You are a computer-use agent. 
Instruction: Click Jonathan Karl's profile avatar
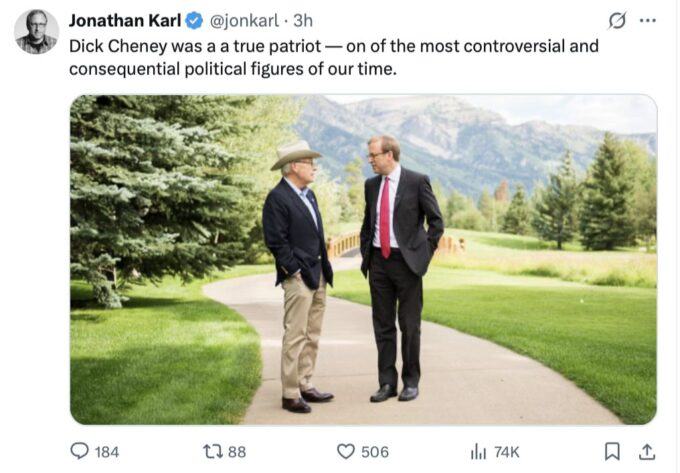pos(36,31)
